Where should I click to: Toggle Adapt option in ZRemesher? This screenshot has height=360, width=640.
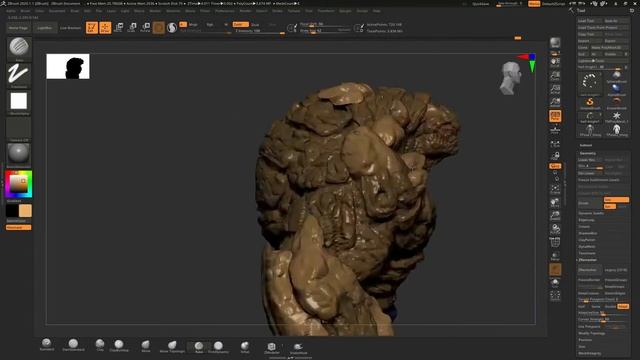623,306
